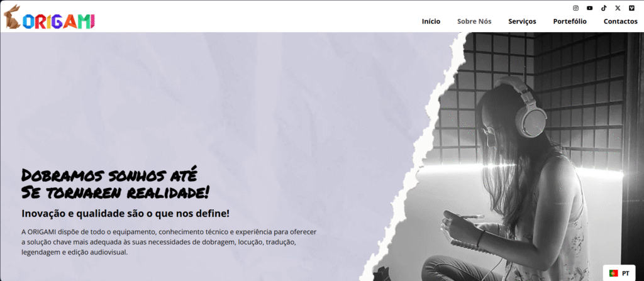Navigate to Serviços

(522, 21)
